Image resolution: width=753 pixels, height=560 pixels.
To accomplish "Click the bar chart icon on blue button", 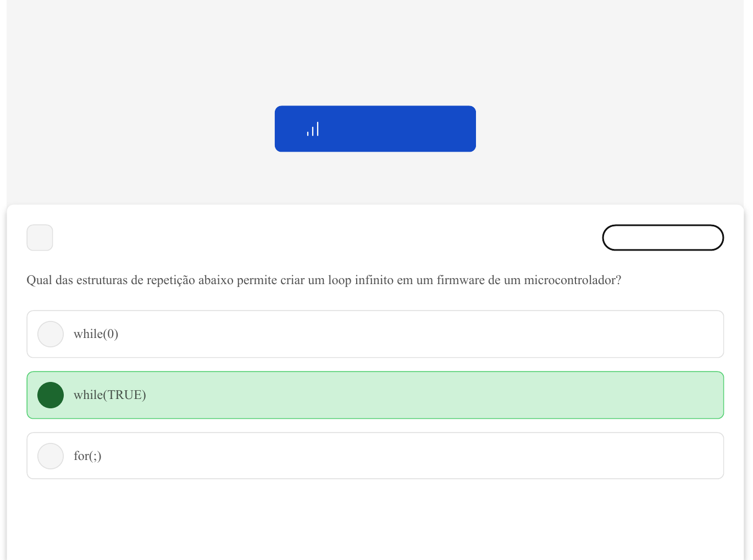I will tap(313, 130).
